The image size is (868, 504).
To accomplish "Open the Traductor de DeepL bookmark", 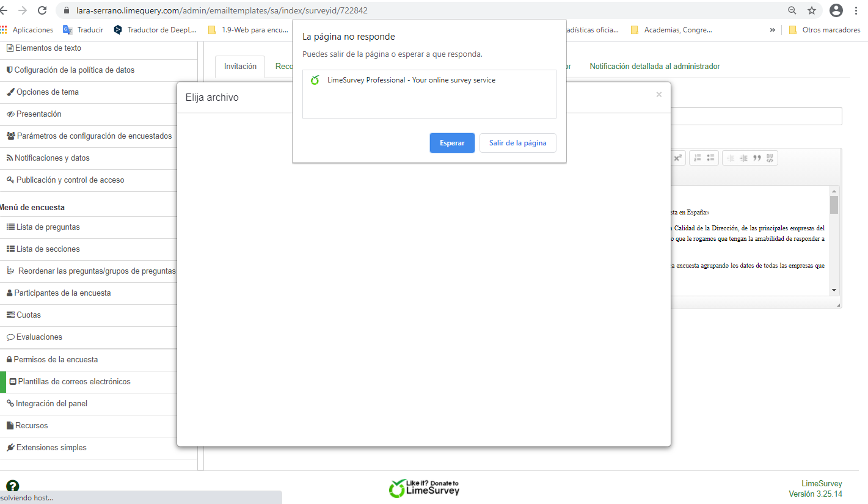I will coord(155,29).
